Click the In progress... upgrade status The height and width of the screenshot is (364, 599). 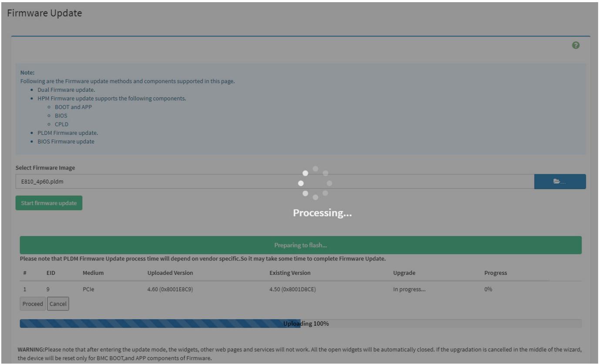click(x=409, y=289)
